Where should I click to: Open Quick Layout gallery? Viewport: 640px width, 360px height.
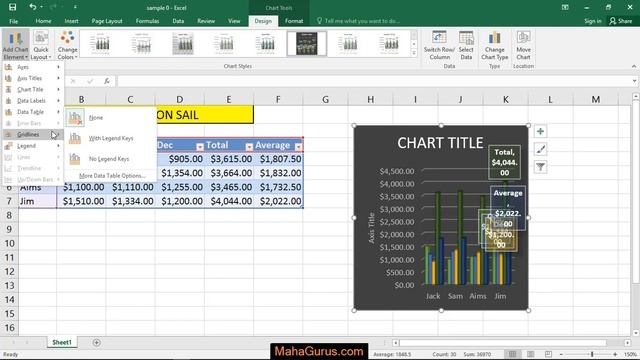(41, 45)
